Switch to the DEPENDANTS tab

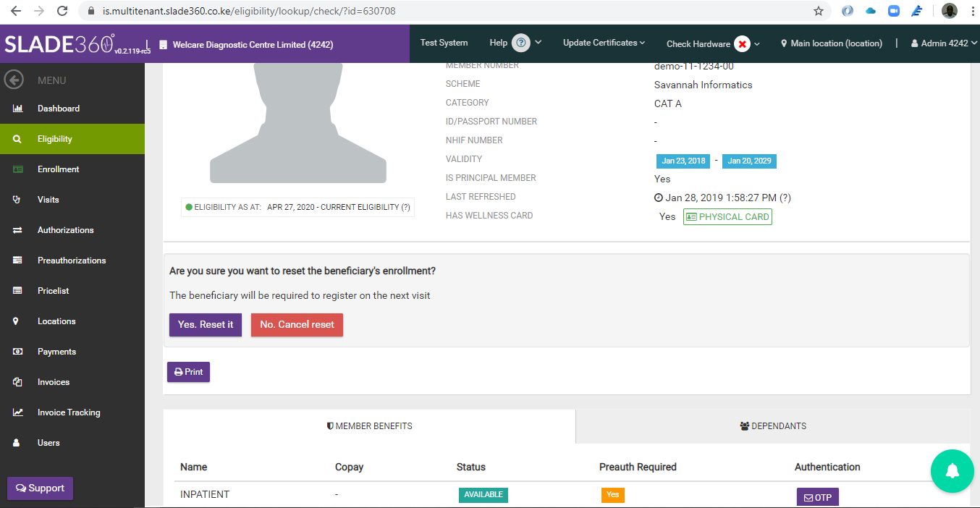click(773, 426)
